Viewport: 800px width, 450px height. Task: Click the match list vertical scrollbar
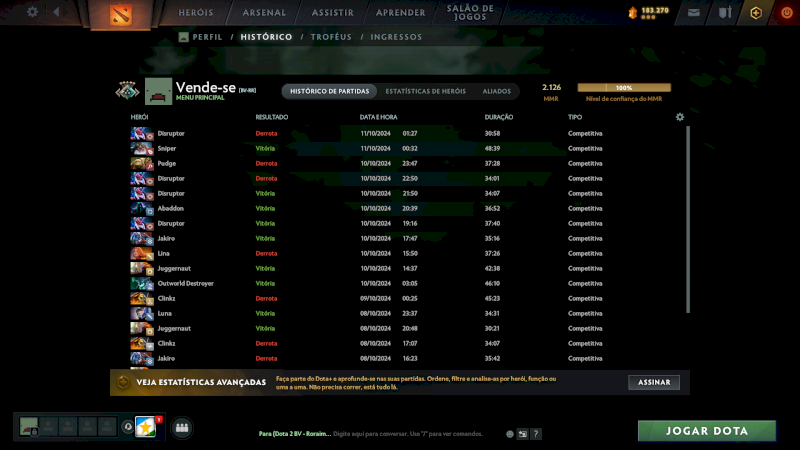coord(688,219)
